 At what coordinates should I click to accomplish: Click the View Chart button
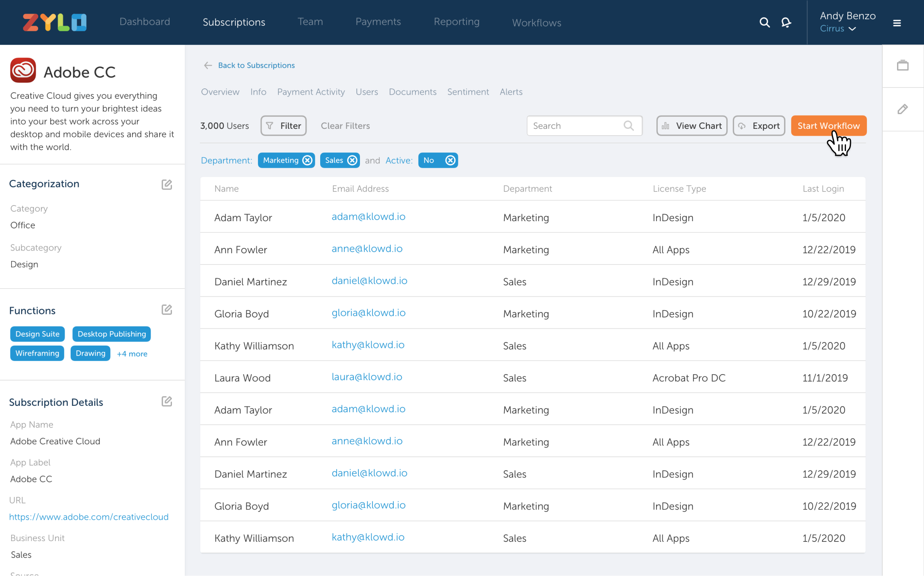(692, 126)
